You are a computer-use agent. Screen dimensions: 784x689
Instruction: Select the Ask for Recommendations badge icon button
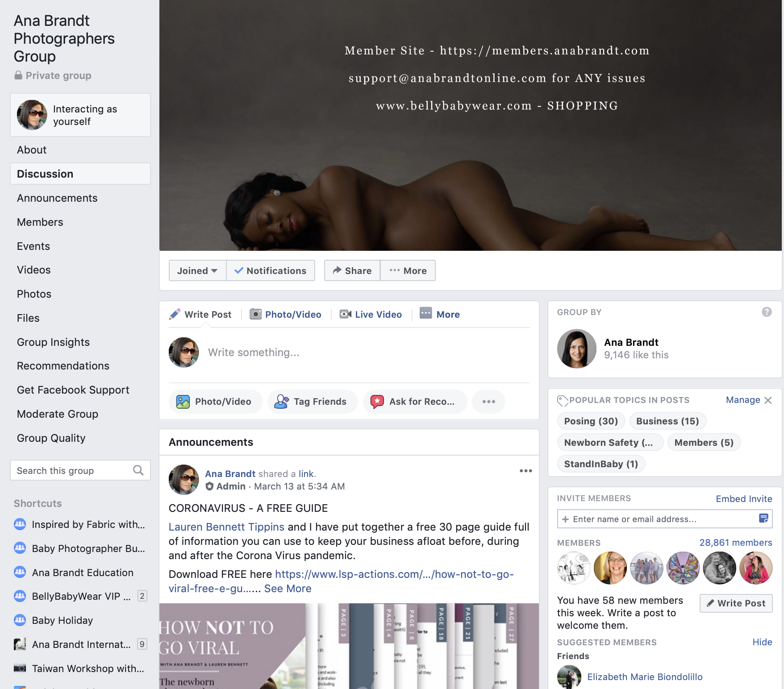point(377,402)
